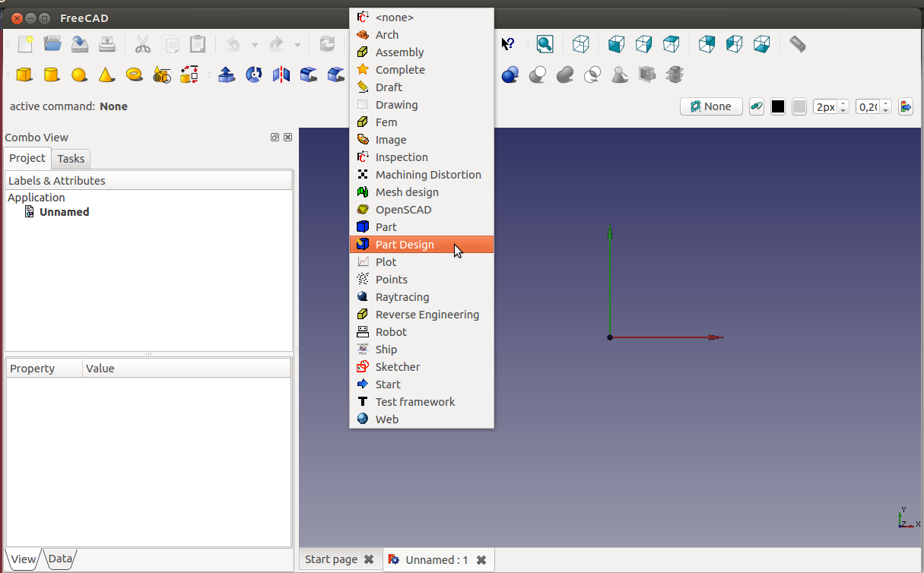Click the yellow Box primitive icon

click(x=24, y=74)
